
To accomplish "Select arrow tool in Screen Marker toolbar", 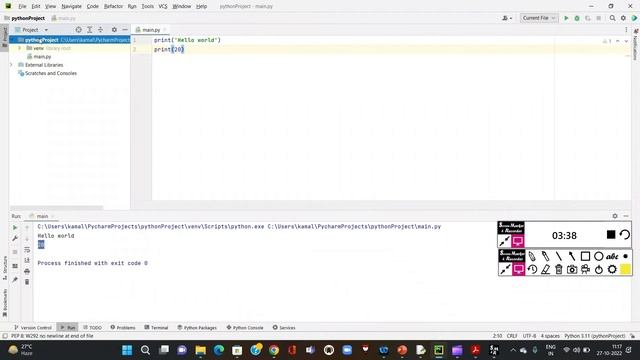I will (x=572, y=256).
